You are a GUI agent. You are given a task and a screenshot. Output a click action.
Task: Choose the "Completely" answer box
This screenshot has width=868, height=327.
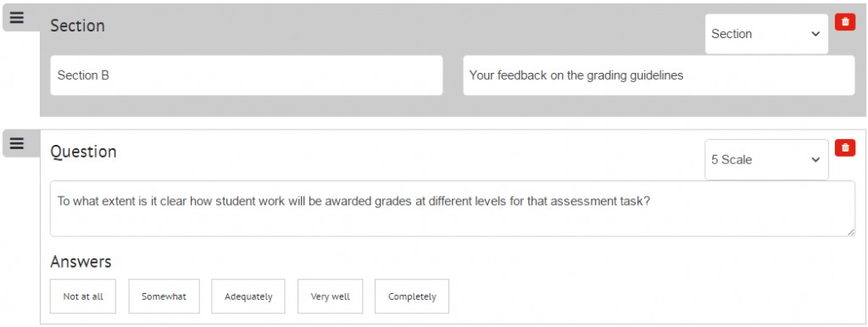tap(412, 297)
